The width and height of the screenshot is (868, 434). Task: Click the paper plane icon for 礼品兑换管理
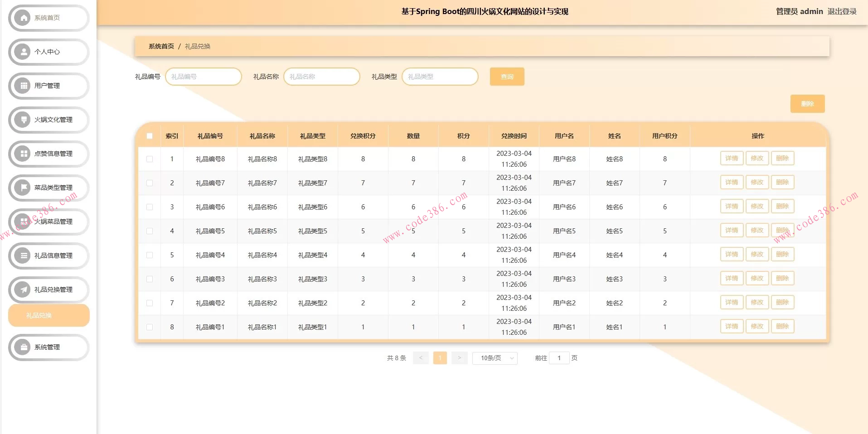(x=22, y=290)
